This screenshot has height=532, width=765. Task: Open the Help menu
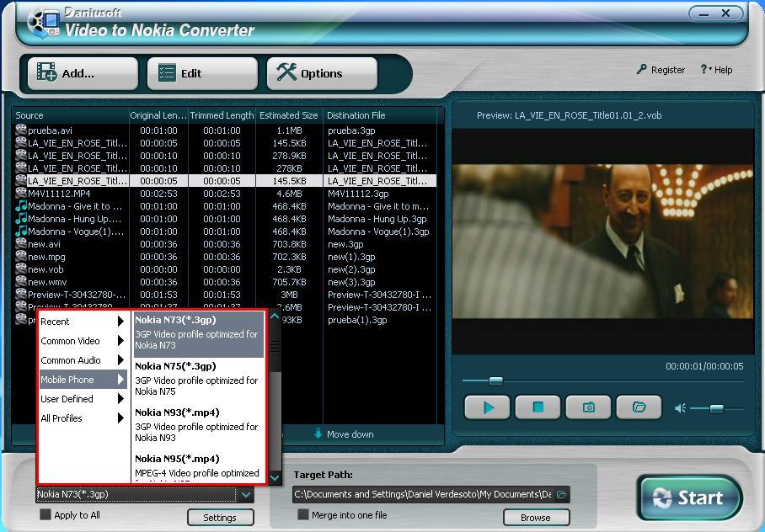pos(717,70)
